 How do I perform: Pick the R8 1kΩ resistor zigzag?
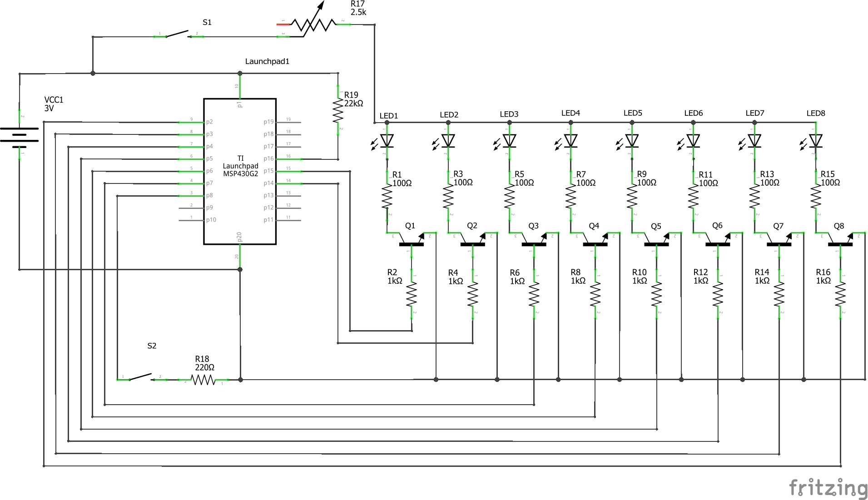(595, 294)
